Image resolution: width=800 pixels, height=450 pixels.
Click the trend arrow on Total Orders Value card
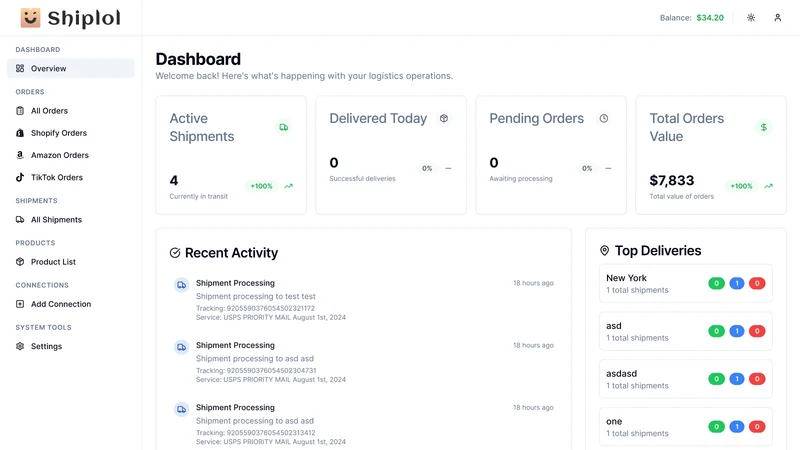[768, 186]
